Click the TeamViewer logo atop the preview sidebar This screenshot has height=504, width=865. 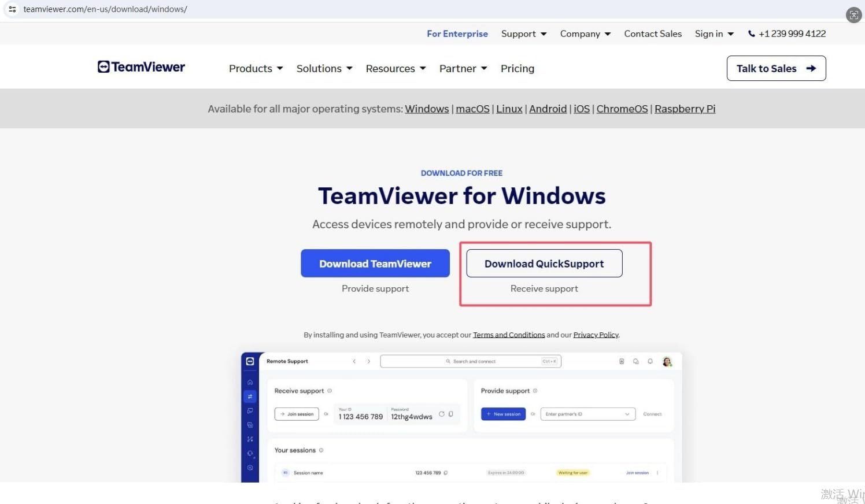click(x=250, y=361)
